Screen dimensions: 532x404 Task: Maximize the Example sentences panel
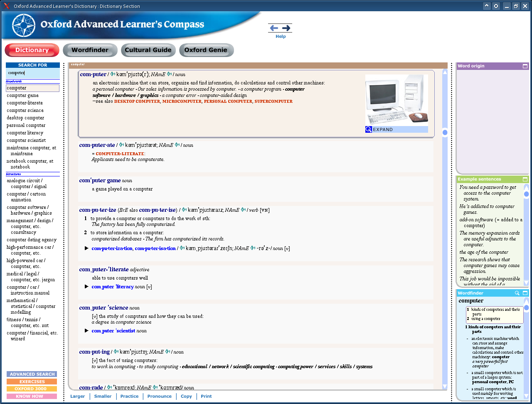tap(525, 179)
